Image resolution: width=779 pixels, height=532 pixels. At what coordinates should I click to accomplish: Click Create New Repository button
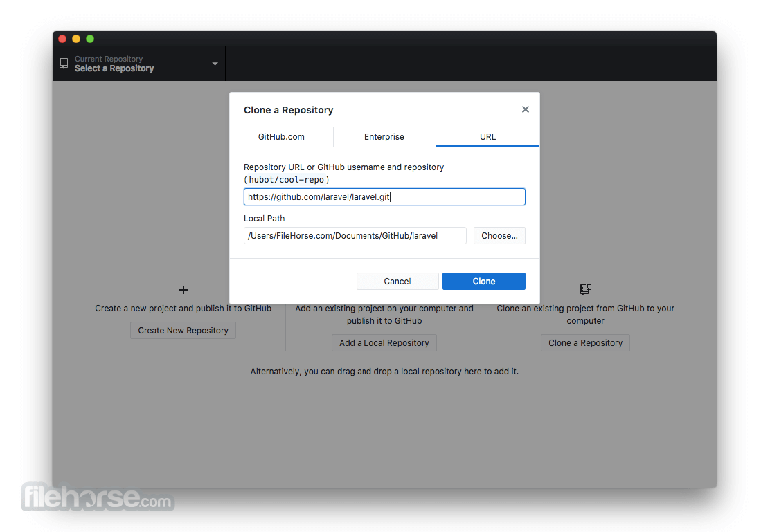coord(183,331)
